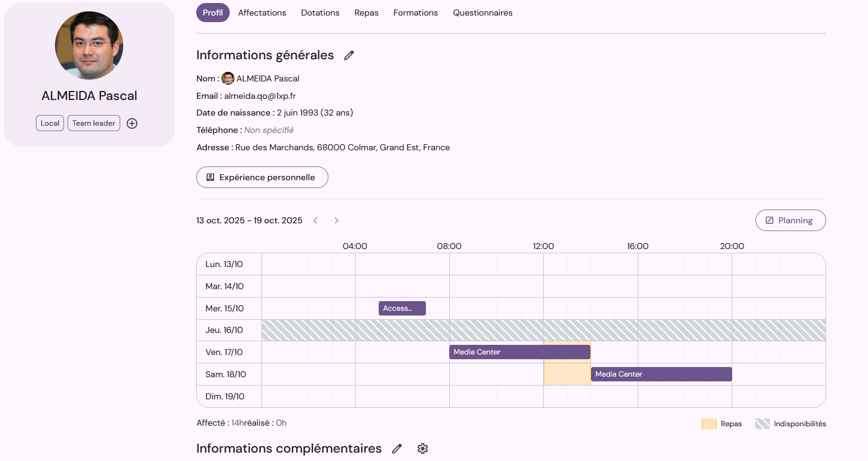Select the Profil tab
Image resolution: width=868 pixels, height=461 pixels.
pyautogui.click(x=213, y=13)
